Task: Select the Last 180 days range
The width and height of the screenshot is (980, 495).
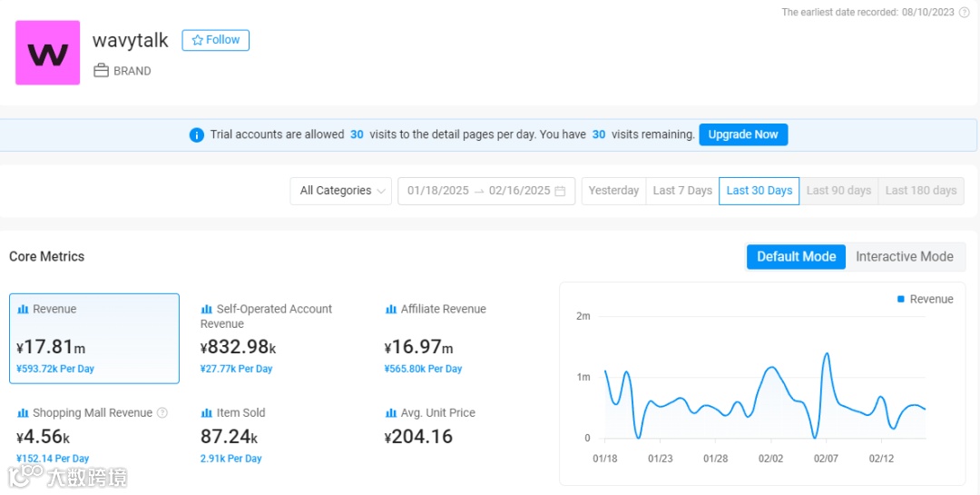Action: pos(921,191)
